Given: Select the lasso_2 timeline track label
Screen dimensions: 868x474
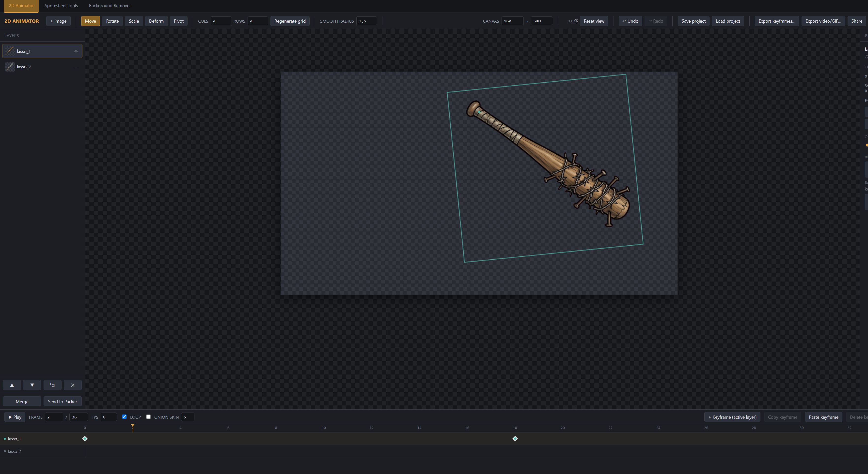Looking at the screenshot, I should [15, 451].
